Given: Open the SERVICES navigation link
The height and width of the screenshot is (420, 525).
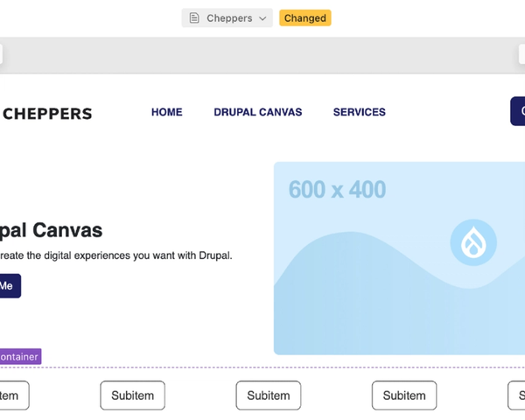Looking at the screenshot, I should click(x=360, y=112).
